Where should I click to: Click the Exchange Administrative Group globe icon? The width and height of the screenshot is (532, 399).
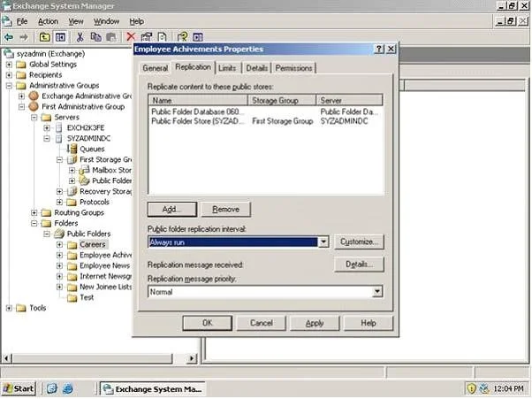[34, 96]
